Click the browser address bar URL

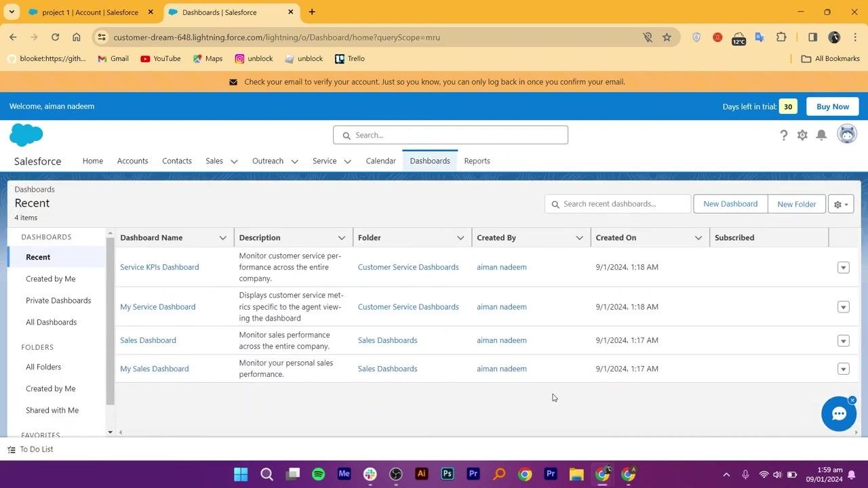click(277, 37)
